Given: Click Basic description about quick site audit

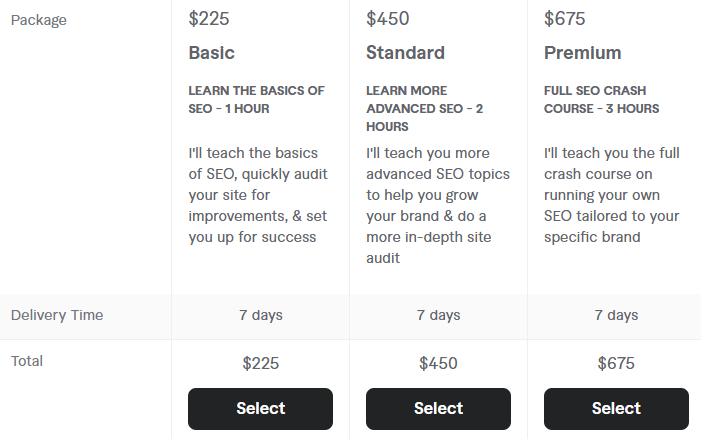Looking at the screenshot, I should tap(258, 195).
